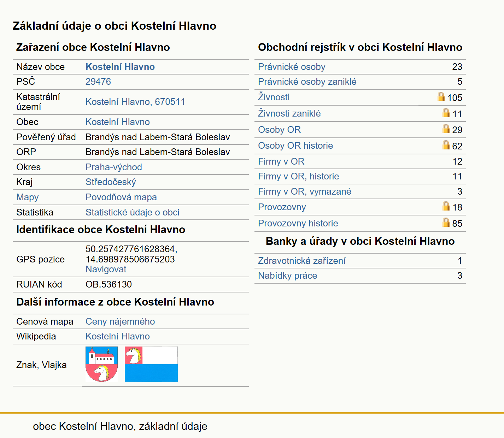The image size is (504, 438).
Task: Open the Kostelní Hlavno flag image
Action: pyautogui.click(x=151, y=364)
